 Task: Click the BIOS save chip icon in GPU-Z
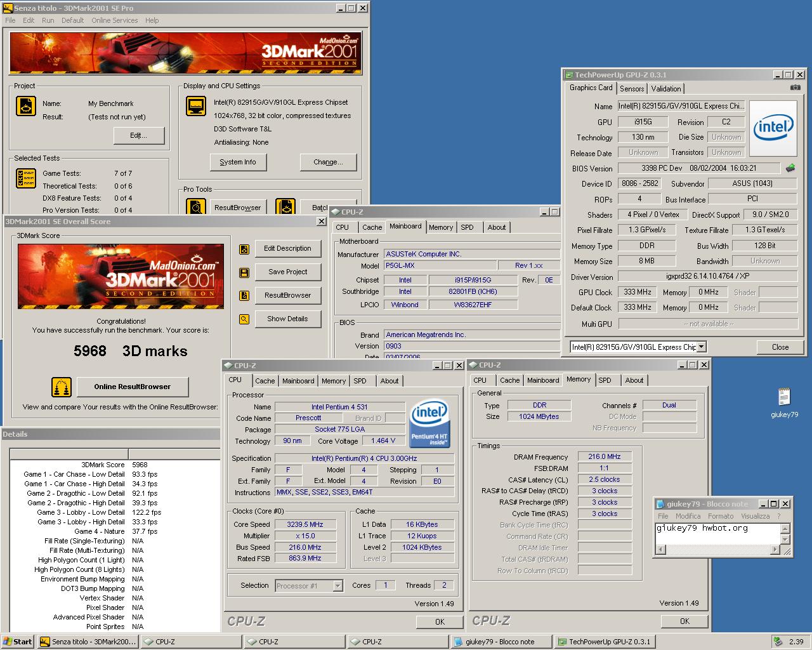tap(790, 168)
